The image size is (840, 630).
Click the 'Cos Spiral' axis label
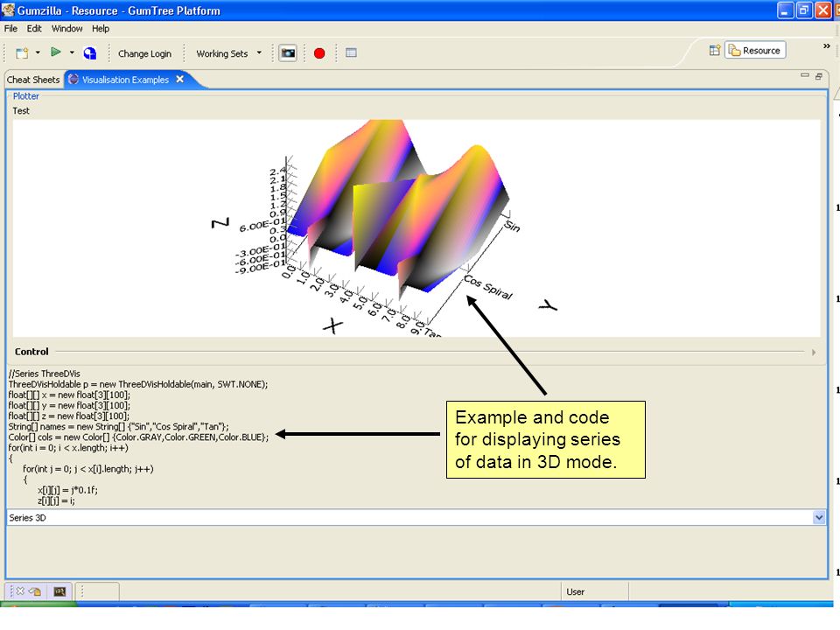(488, 287)
